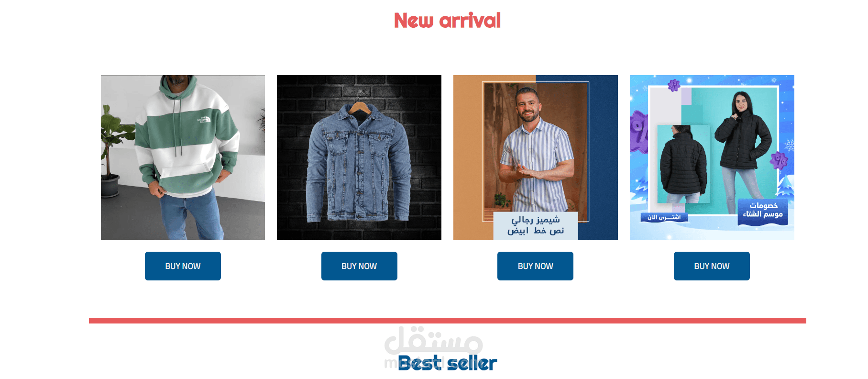Open the denim jacket product image
868x379 pixels.
359,157
